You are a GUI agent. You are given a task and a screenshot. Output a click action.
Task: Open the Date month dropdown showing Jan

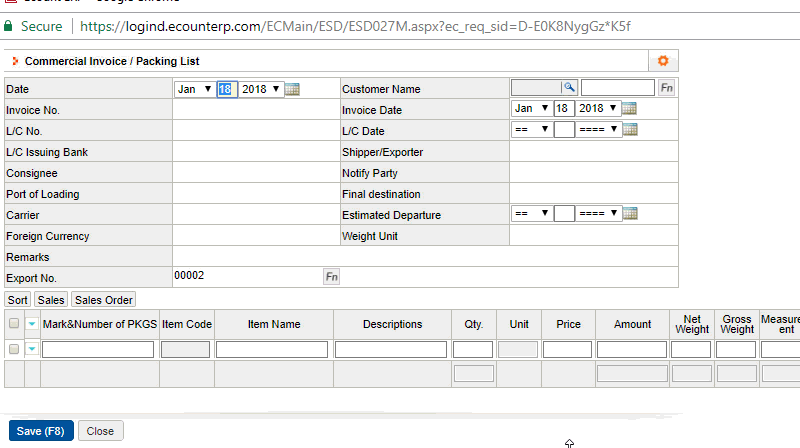point(194,89)
